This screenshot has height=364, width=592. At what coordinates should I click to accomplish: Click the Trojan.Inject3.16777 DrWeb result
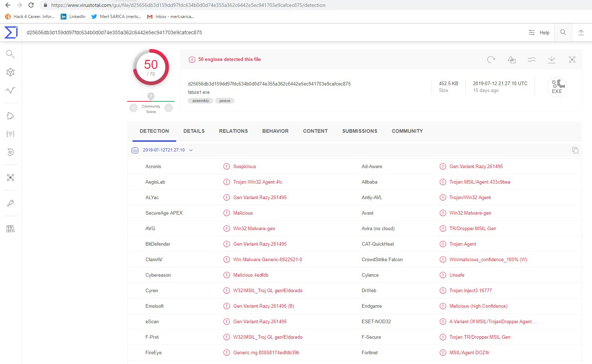(471, 291)
